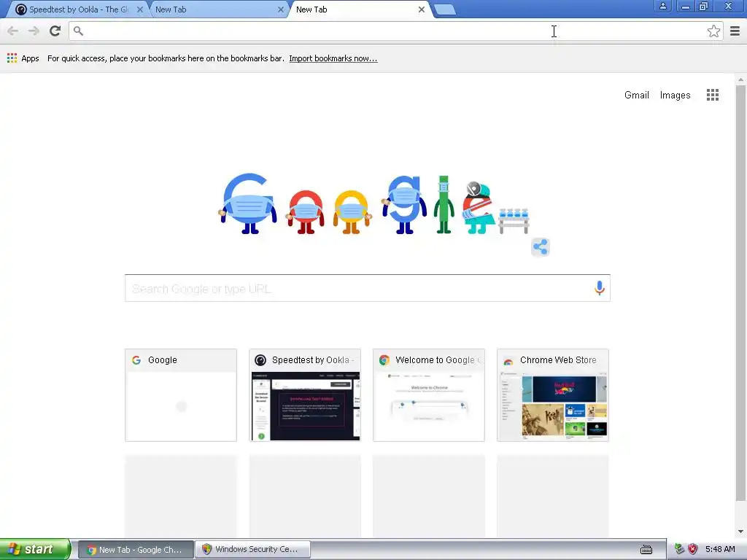This screenshot has height=560, width=747.
Task: Open the Welcome to Google Chrome thumbnail
Action: pos(429,395)
